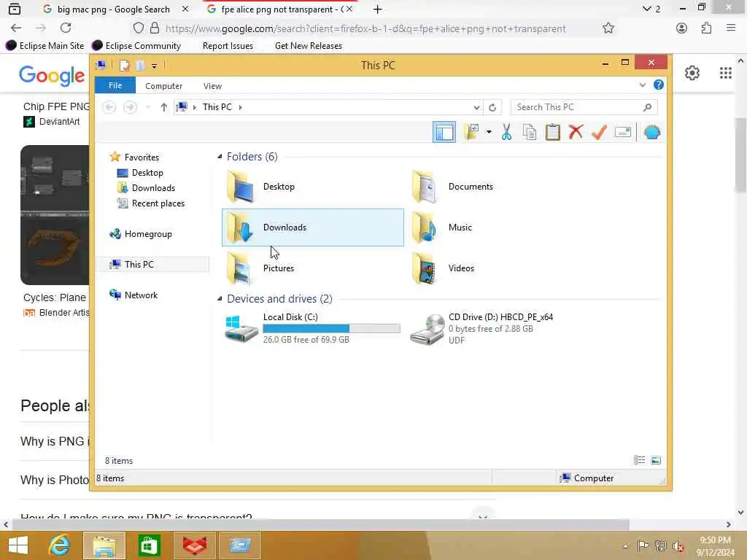This screenshot has height=560, width=747.
Task: Expand the chevron before This PC breadcrumb
Action: [194, 107]
